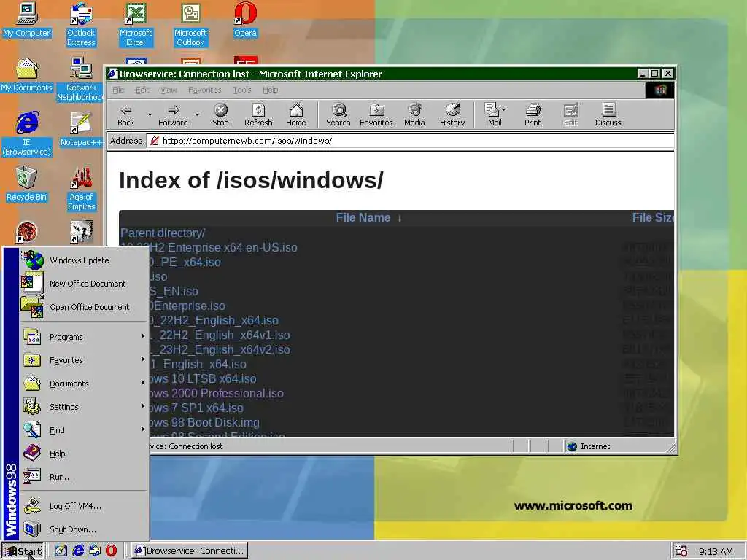Screen dimensions: 747x560
Task: Stop page loading with Stop button
Action: click(220, 115)
